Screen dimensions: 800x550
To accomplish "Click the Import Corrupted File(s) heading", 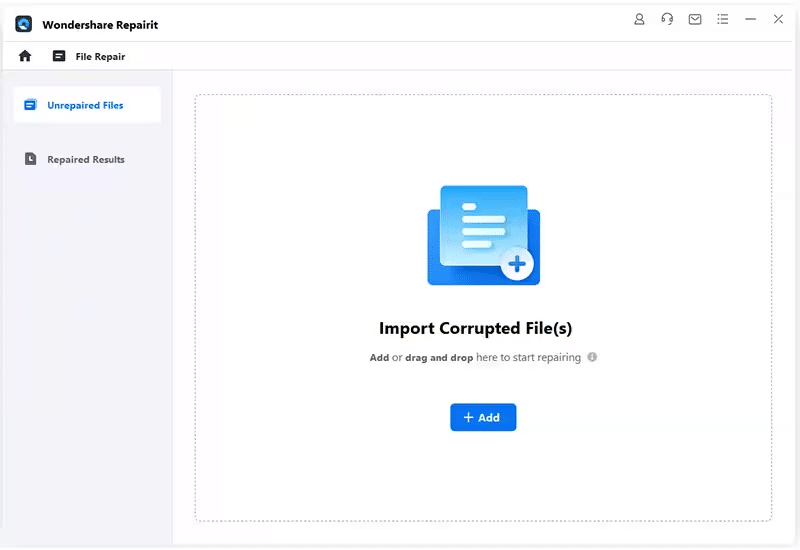I will (x=476, y=328).
